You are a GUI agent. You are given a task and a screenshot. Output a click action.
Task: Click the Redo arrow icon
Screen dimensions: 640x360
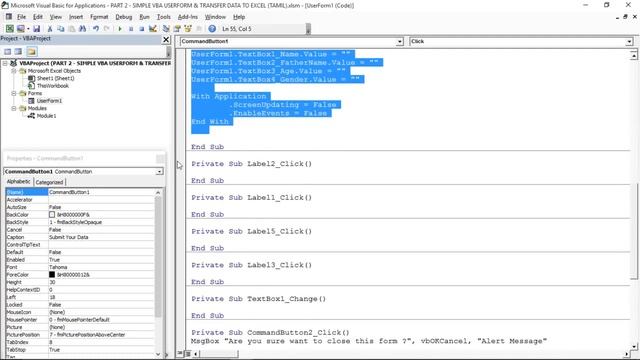click(x=107, y=29)
